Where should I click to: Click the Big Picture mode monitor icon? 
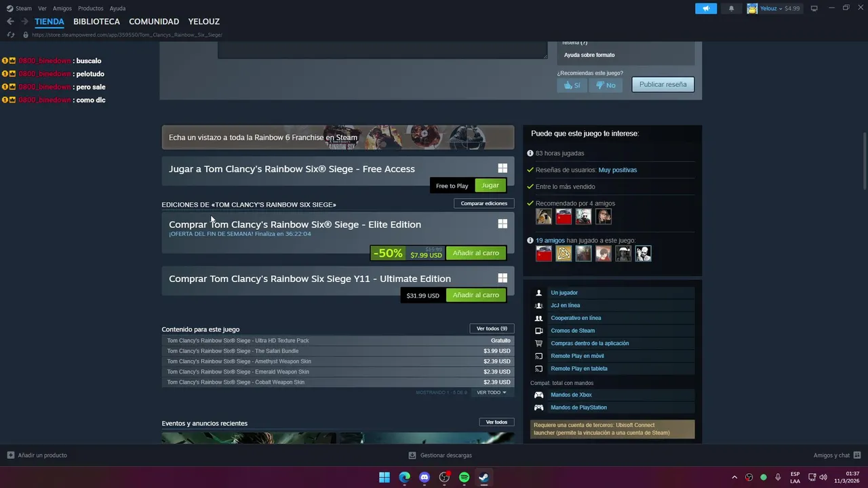pos(814,8)
